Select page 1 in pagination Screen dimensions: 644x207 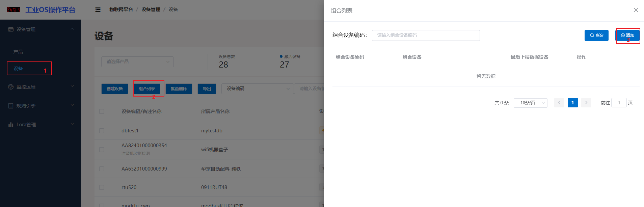573,103
